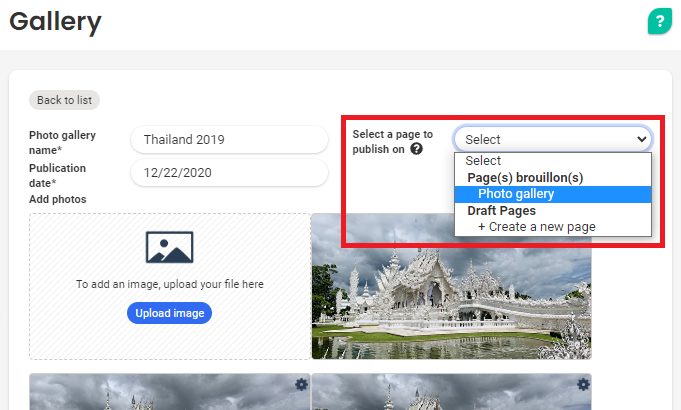The width and height of the screenshot is (681, 410).
Task: Select the bottom-right gallery photo thumbnail
Action: click(451, 392)
